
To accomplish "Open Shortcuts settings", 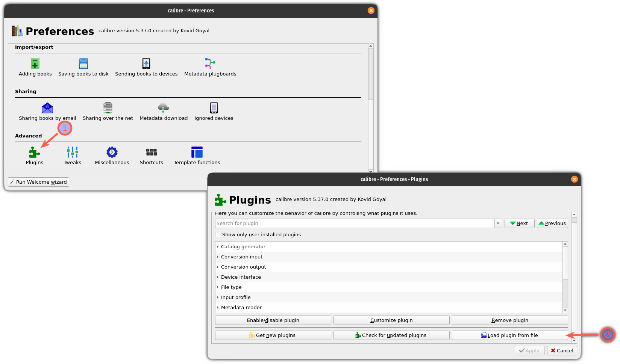I will coord(151,156).
